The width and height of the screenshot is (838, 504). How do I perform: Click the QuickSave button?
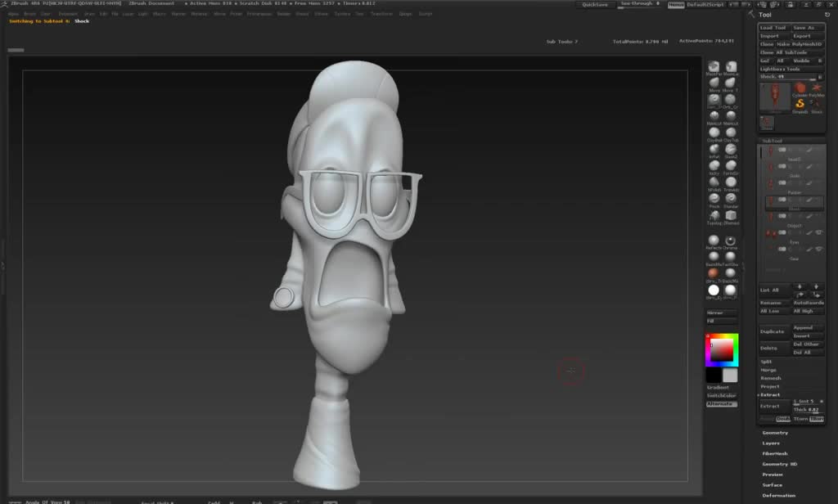tap(595, 5)
